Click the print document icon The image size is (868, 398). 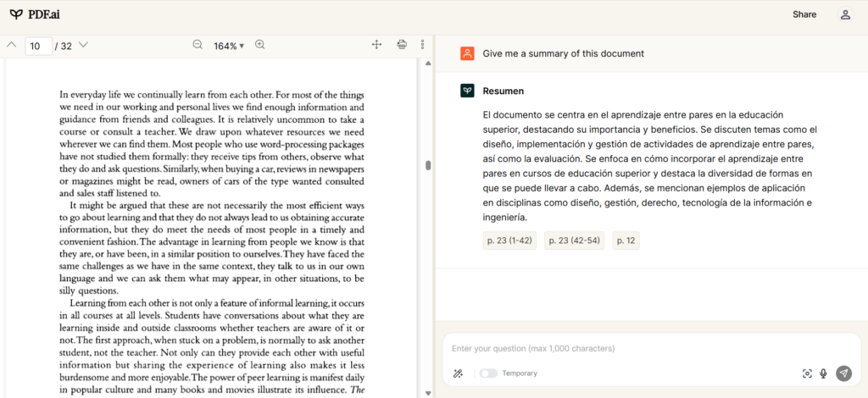(x=402, y=45)
